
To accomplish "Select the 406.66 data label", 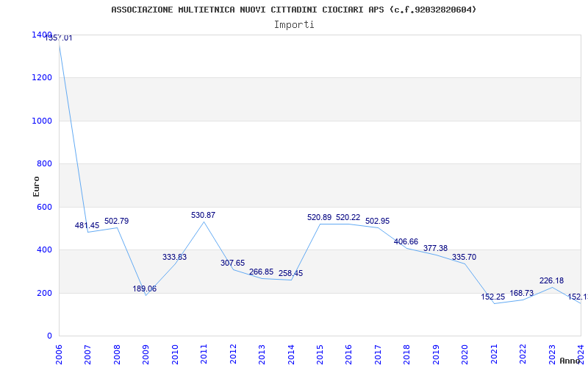I will point(406,241).
